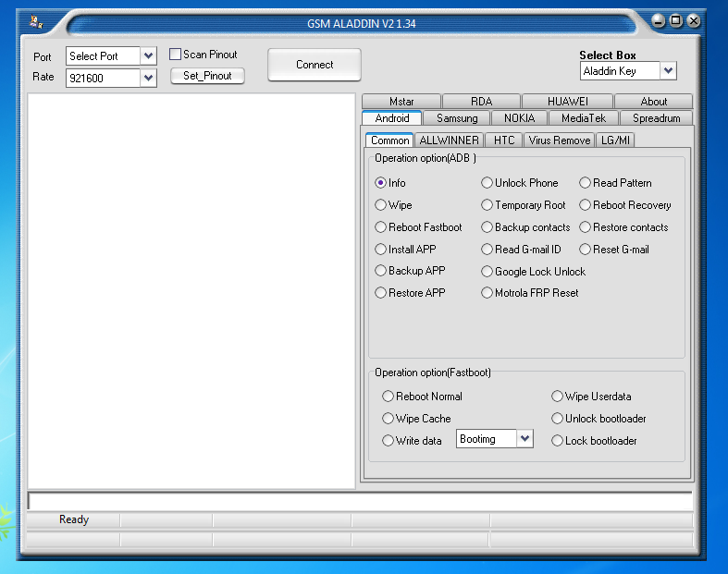Select Install APP radio button
Viewport: 728px width, 574px height.
click(381, 250)
